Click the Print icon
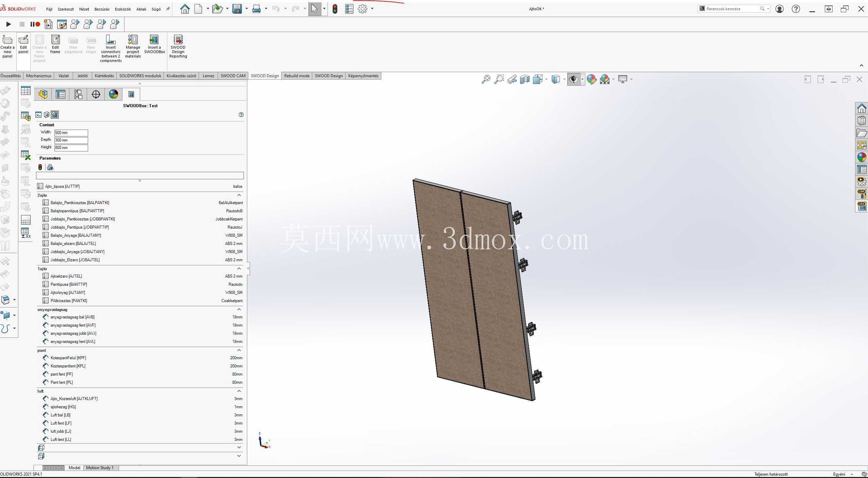Viewport: 868px width, 478px height. click(256, 9)
